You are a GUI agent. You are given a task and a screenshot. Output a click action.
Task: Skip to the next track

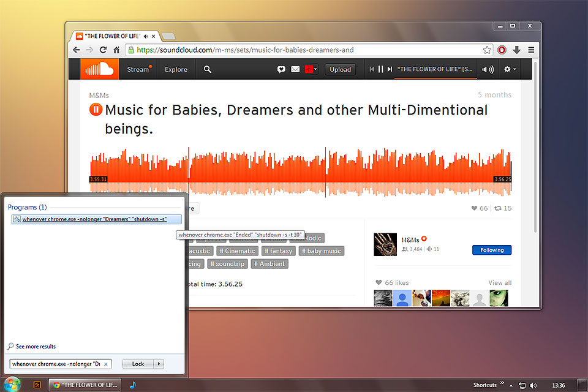point(389,69)
